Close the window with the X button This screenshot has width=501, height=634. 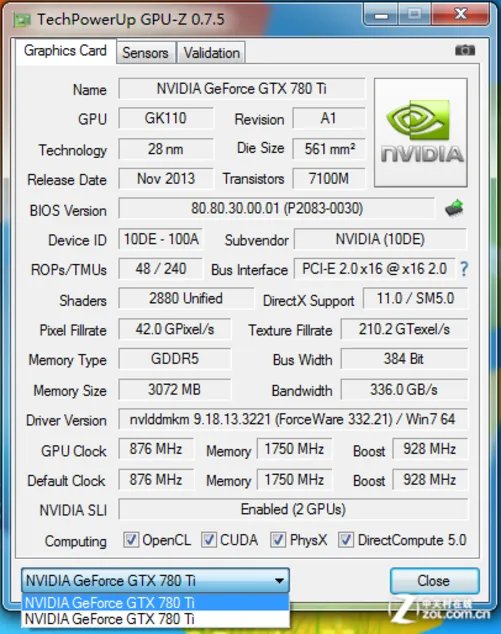click(460, 15)
